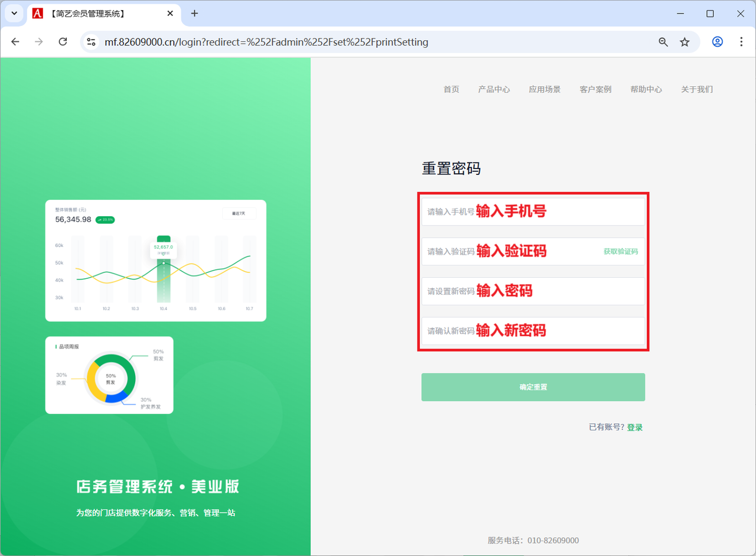Expand the tab search dropdown arrow
The width and height of the screenshot is (756, 556).
tap(14, 14)
